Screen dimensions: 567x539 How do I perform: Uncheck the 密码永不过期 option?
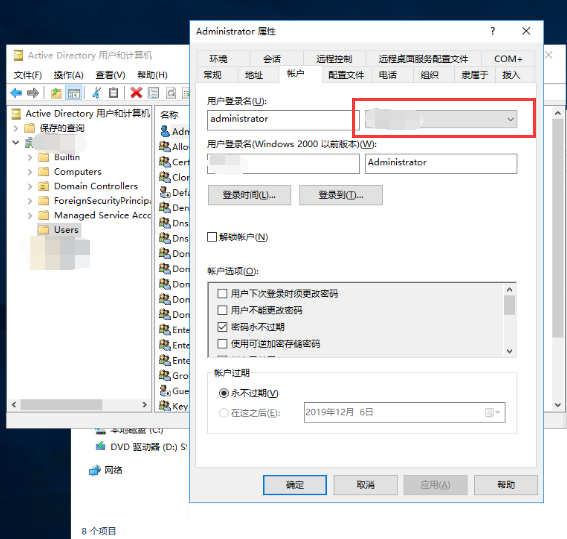222,327
